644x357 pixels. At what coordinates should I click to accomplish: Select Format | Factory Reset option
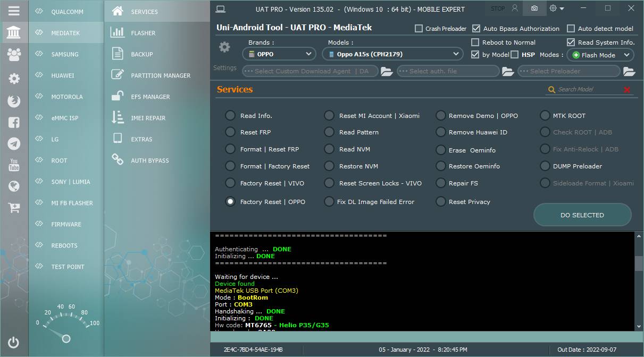pyautogui.click(x=230, y=166)
